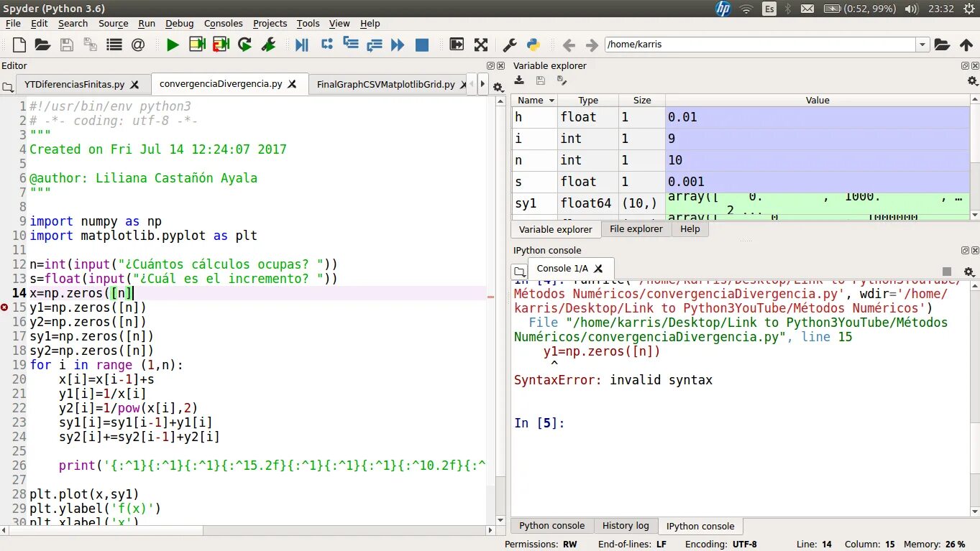Screen dimensions: 980x551
Task: Show more editor tabs to the right
Action: [x=483, y=84]
